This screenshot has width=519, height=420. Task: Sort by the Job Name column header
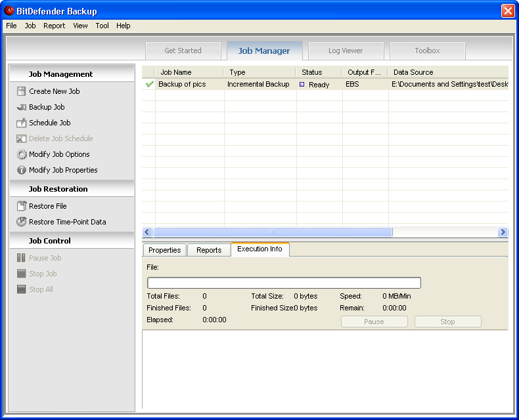click(189, 72)
